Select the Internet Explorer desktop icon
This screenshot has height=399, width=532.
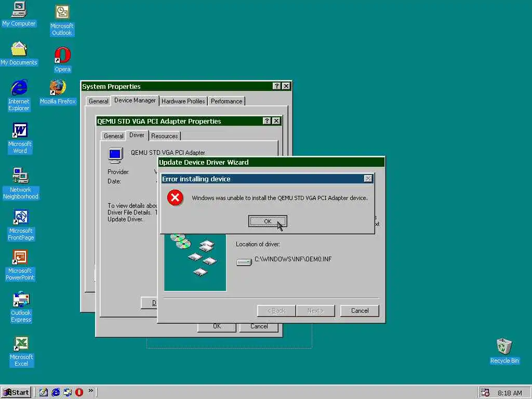[x=19, y=96]
